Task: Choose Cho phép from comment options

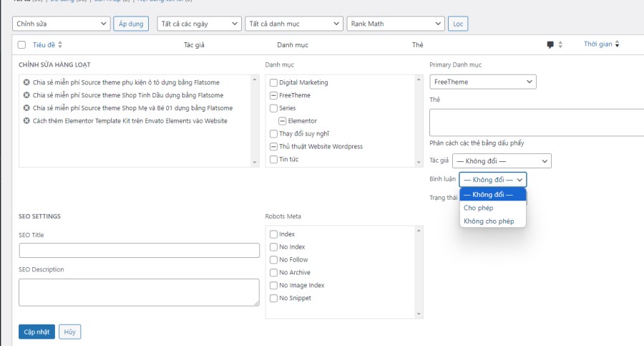Action: click(478, 208)
